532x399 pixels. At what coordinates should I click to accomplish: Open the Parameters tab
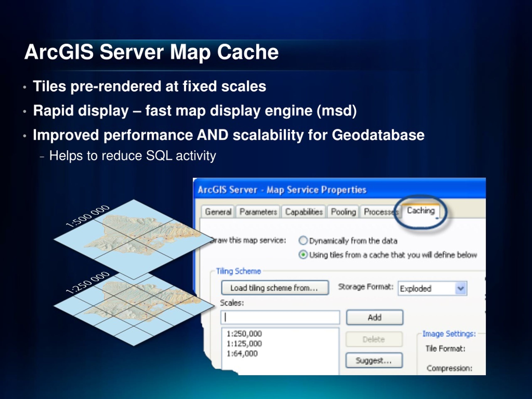(x=258, y=212)
